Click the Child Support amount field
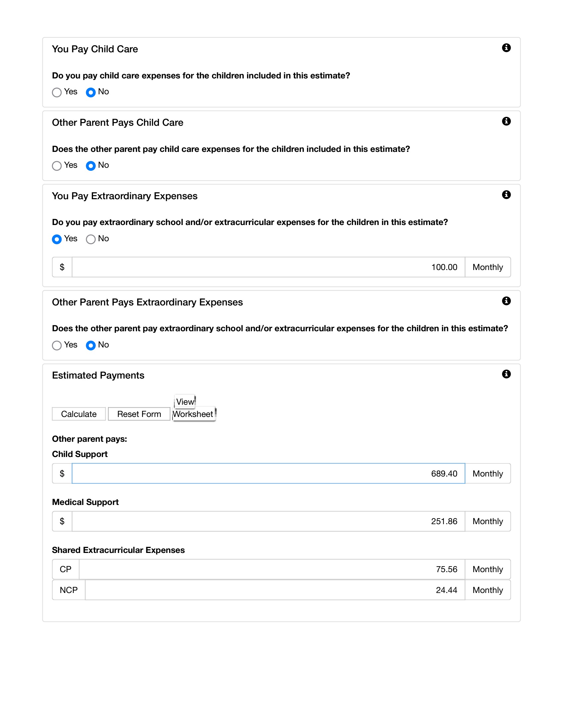This screenshot has width=563, height=728. click(x=268, y=473)
